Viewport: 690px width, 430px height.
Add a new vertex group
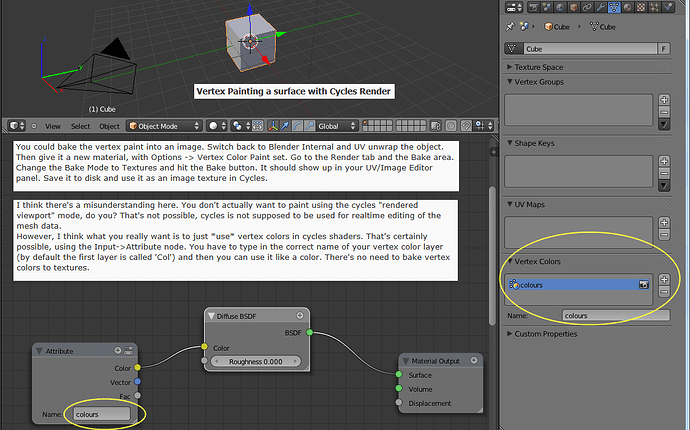pyautogui.click(x=664, y=100)
